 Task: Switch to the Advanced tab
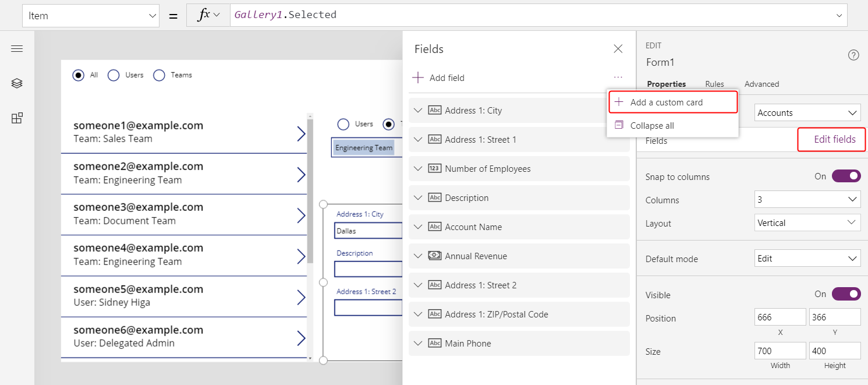click(x=761, y=84)
